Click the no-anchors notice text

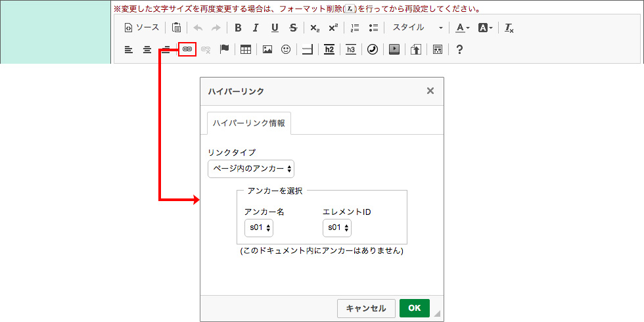tap(321, 250)
